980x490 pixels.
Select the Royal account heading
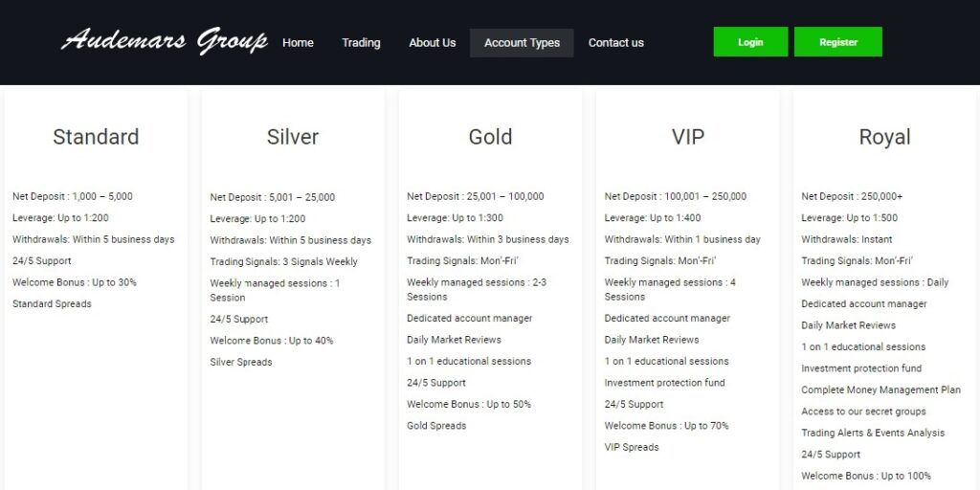(x=884, y=137)
